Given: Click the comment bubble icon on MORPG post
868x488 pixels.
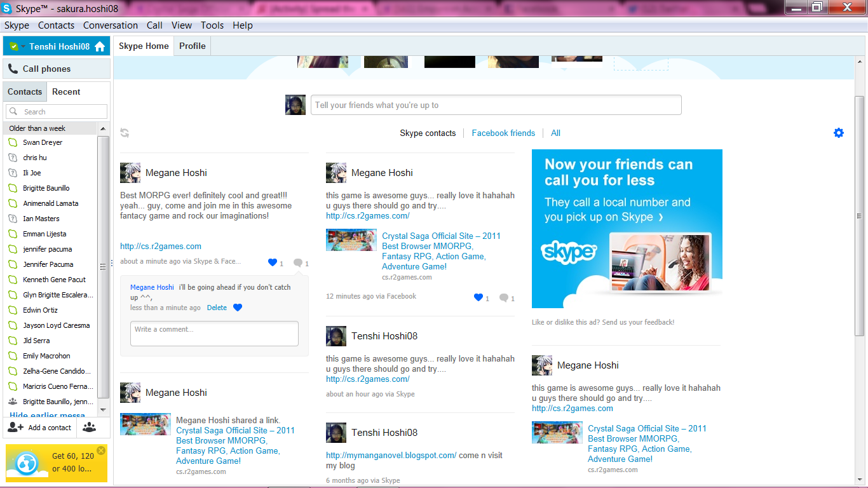Looking at the screenshot, I should click(x=297, y=263).
